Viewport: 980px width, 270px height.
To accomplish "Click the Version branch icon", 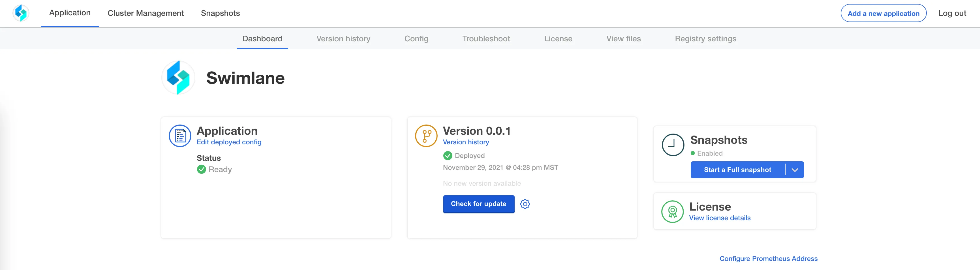I will (426, 136).
